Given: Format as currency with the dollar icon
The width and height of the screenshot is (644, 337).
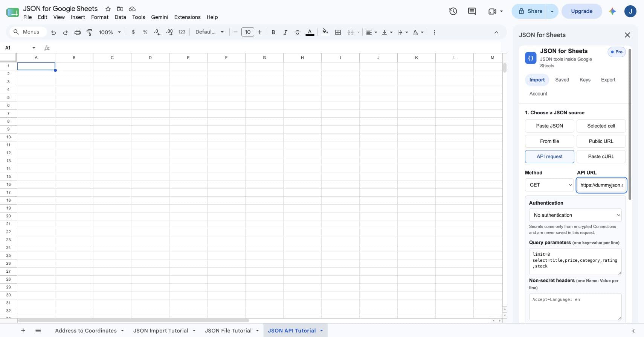Looking at the screenshot, I should [x=133, y=32].
